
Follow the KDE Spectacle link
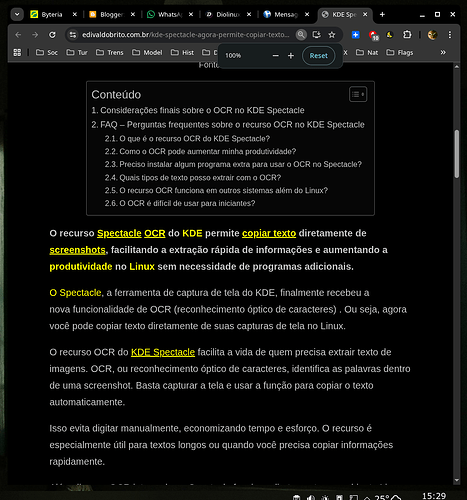(x=163, y=352)
